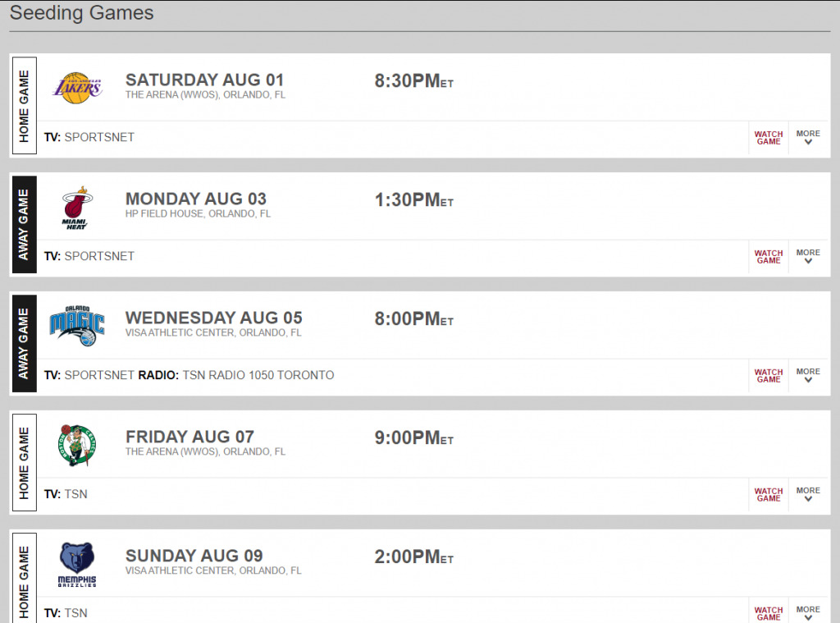Click TSN Radio 1050 Toronto text

(x=258, y=375)
